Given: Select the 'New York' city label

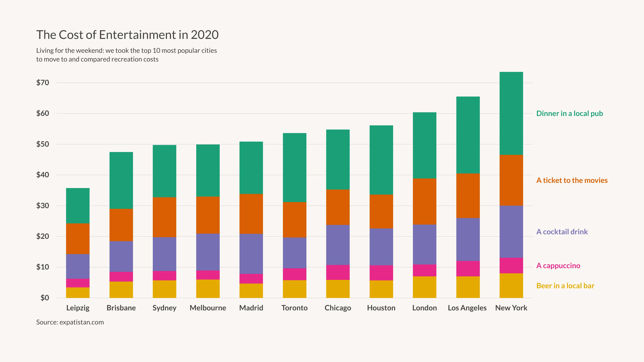Looking at the screenshot, I should pos(511,308).
